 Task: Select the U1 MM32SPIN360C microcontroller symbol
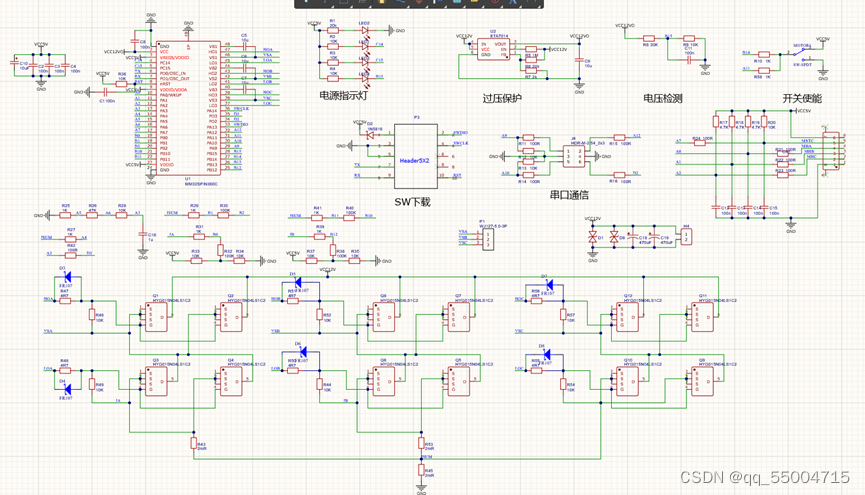pyautogui.click(x=188, y=108)
